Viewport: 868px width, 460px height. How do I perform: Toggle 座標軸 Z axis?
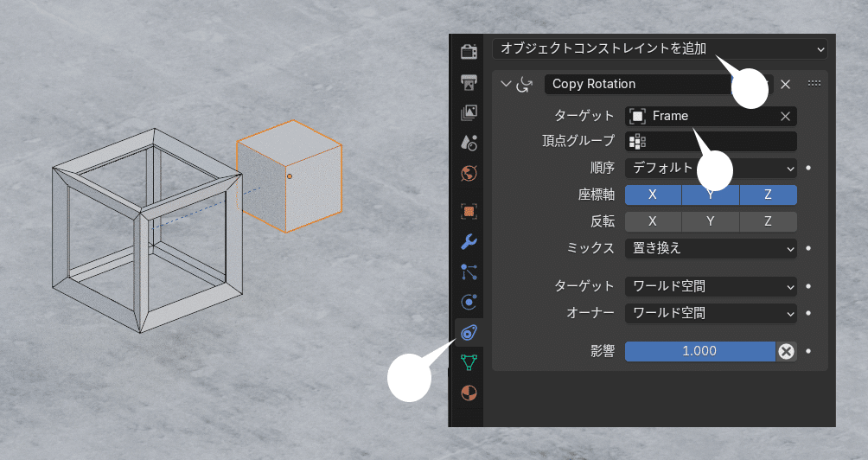769,195
